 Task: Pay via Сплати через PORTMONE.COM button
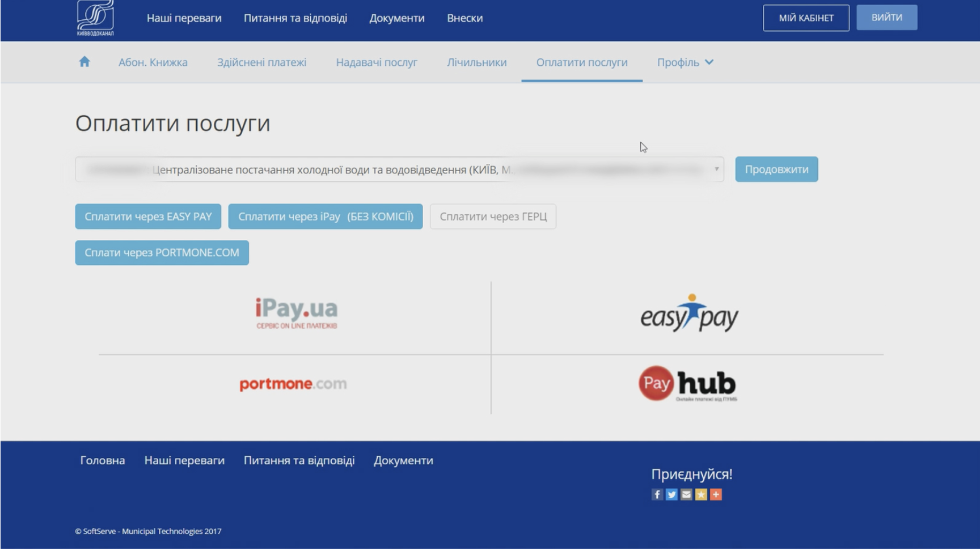tap(162, 253)
